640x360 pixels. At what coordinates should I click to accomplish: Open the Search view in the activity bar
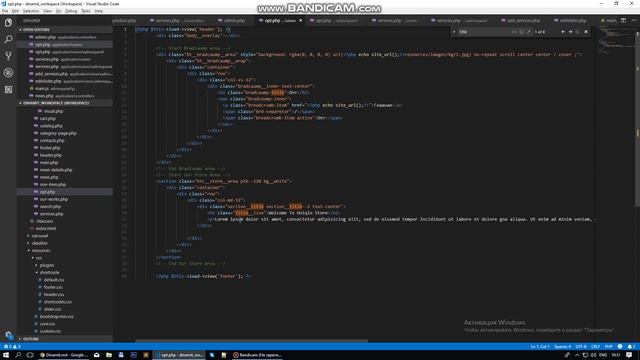pyautogui.click(x=8, y=39)
